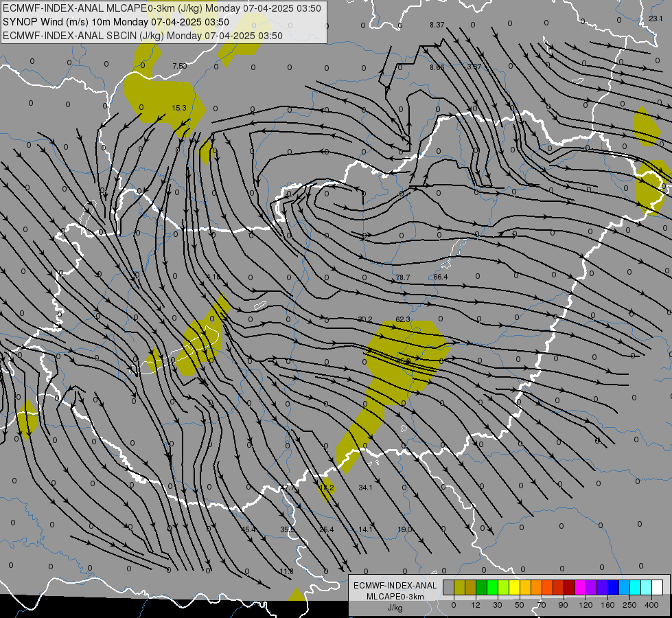Click legend scale value 50

520,605
